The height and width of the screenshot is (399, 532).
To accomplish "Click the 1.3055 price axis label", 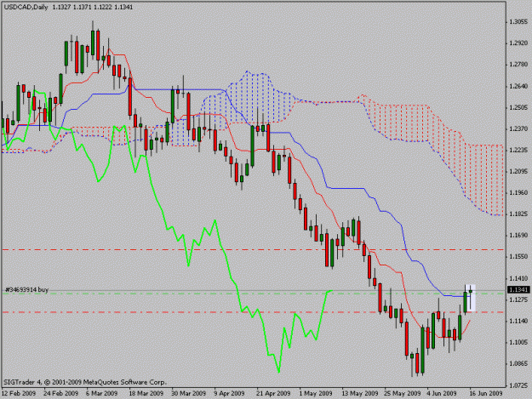I will pos(518,22).
